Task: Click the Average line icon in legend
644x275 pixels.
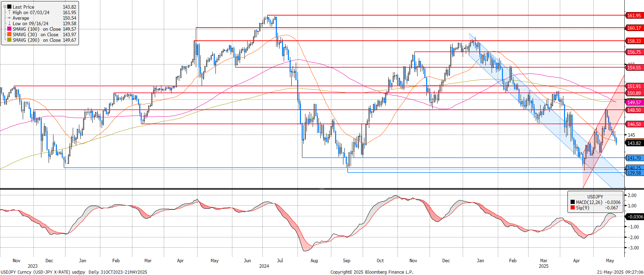Action: click(9, 18)
